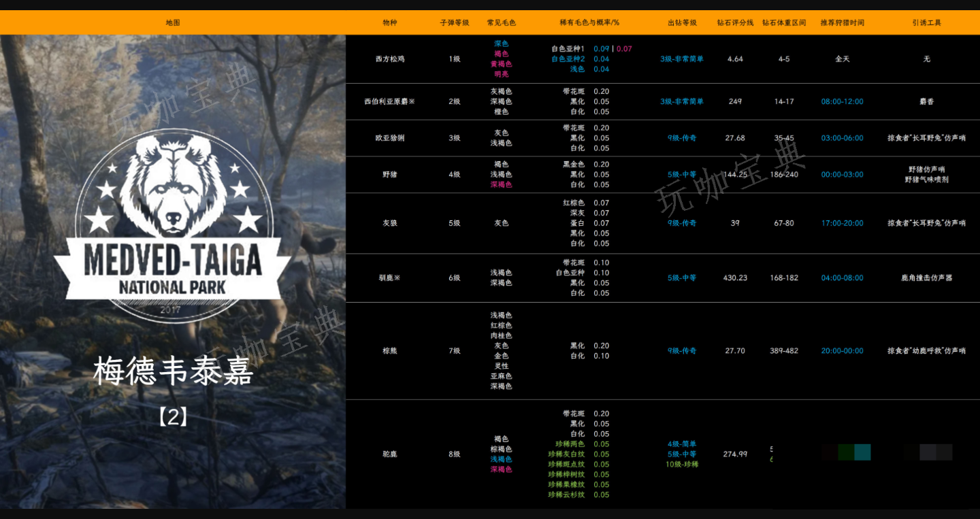Click bullet level 5级 for 灰狼
The width and height of the screenshot is (980, 519).
455,223
